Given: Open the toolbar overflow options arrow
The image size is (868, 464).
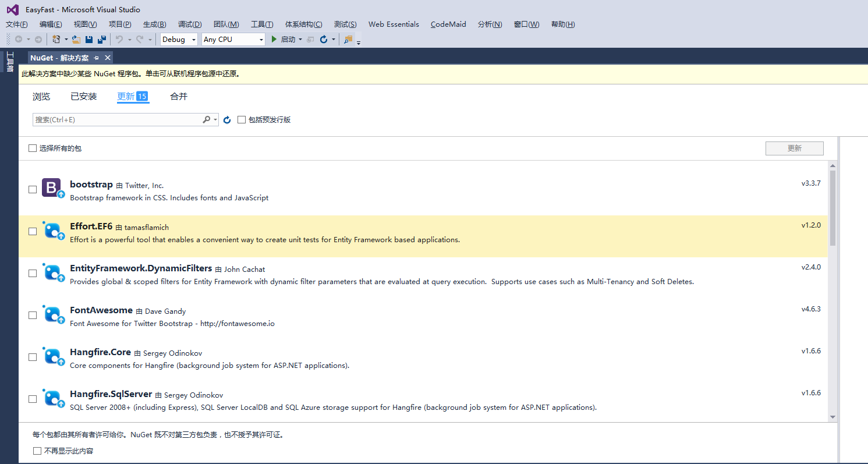Looking at the screenshot, I should point(359,42).
